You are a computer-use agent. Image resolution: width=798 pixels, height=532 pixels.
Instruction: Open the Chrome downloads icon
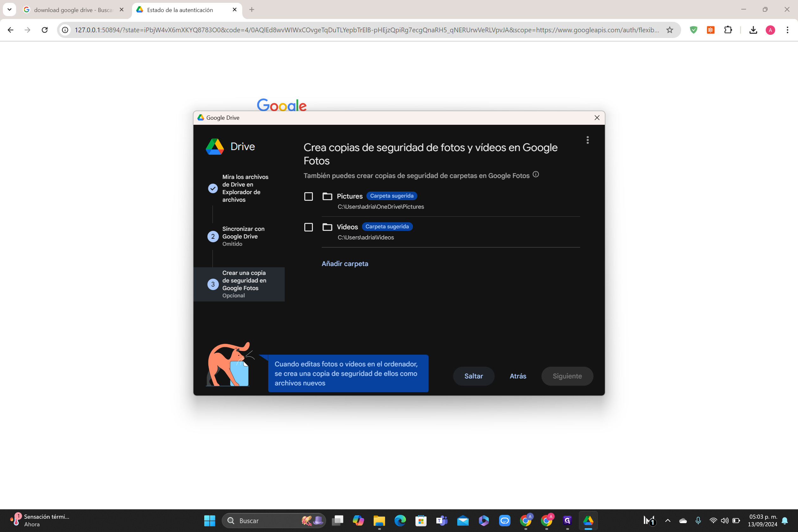pos(753,30)
